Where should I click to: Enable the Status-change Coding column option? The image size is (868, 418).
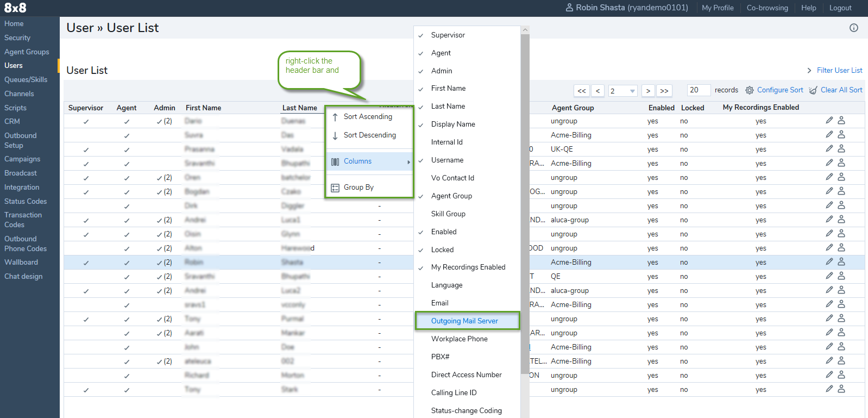[466, 410]
